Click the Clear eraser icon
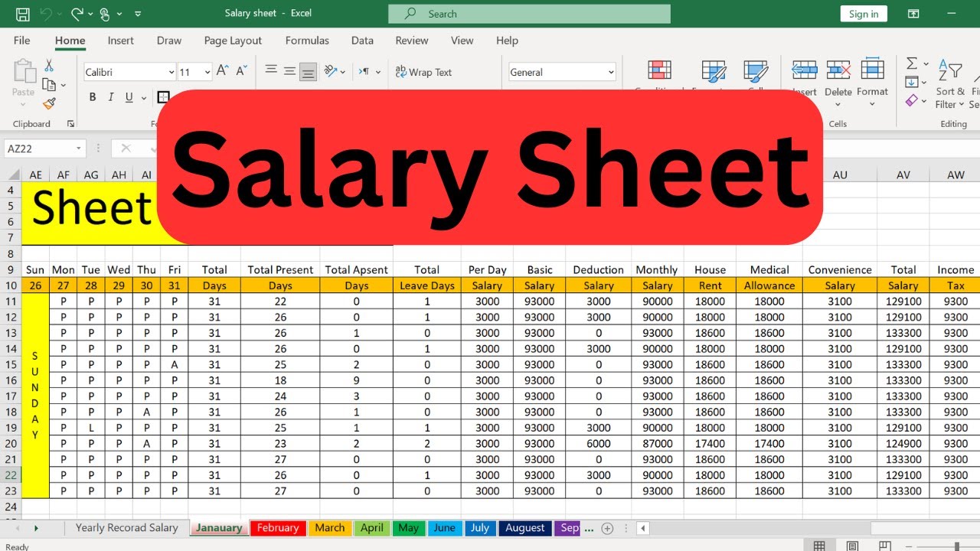980x551 pixels. tap(912, 100)
